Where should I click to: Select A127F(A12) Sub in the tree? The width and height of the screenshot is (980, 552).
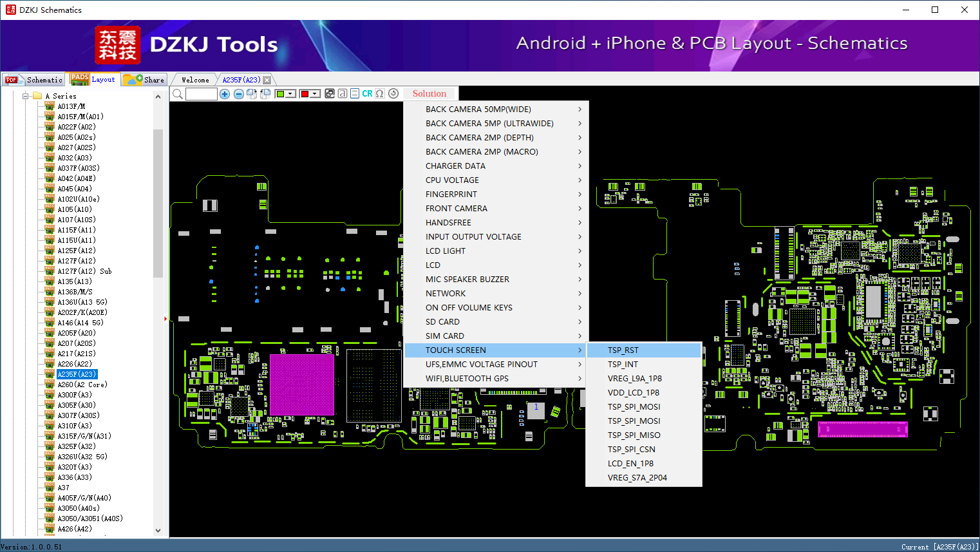pyautogui.click(x=84, y=271)
